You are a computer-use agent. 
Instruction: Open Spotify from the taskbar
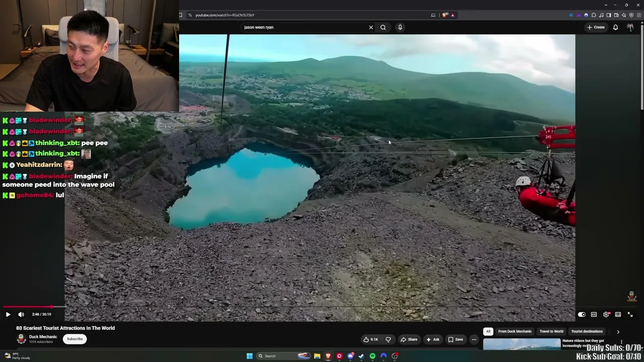click(x=372, y=356)
